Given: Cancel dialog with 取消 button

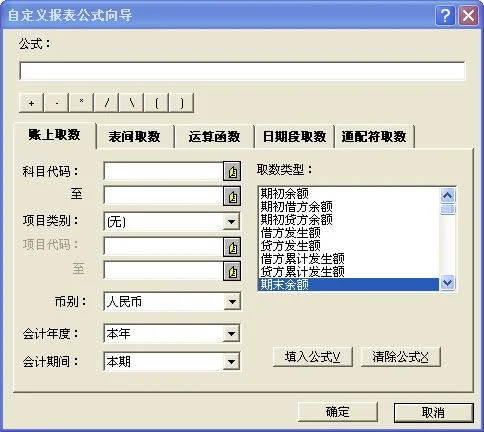Looking at the screenshot, I should [x=433, y=413].
